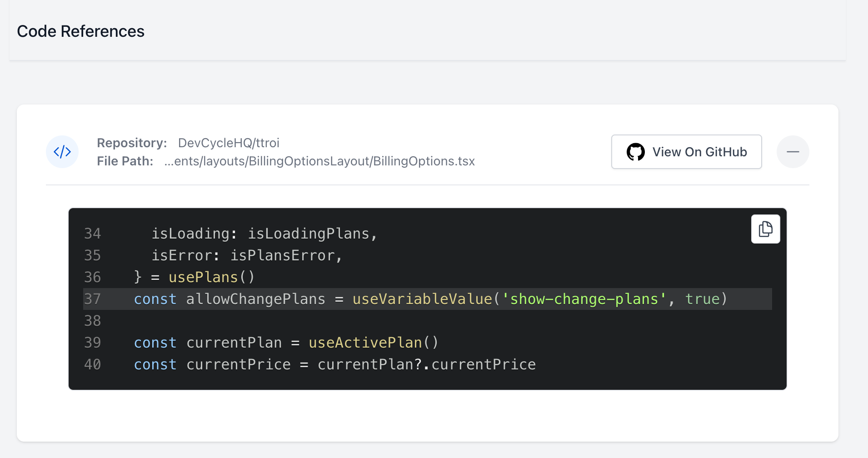Click currentPlan?.currentPrice expression on line 40

426,364
